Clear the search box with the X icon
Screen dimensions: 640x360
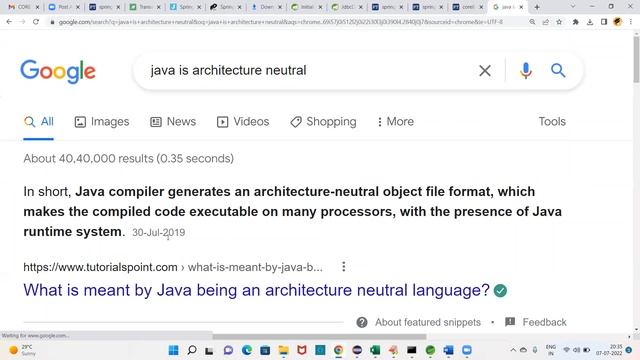tap(484, 71)
